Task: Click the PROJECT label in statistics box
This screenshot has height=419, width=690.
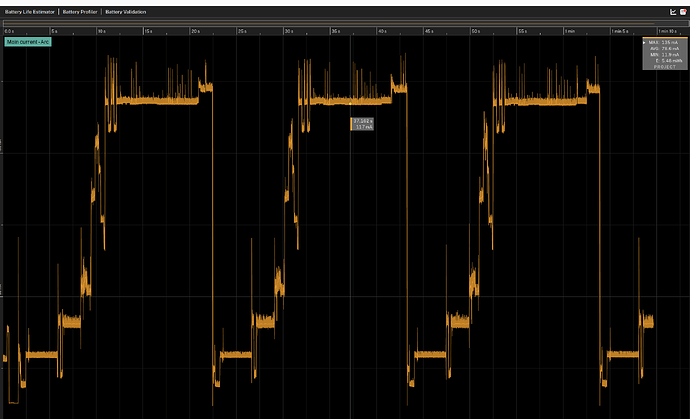Action: tap(665, 67)
